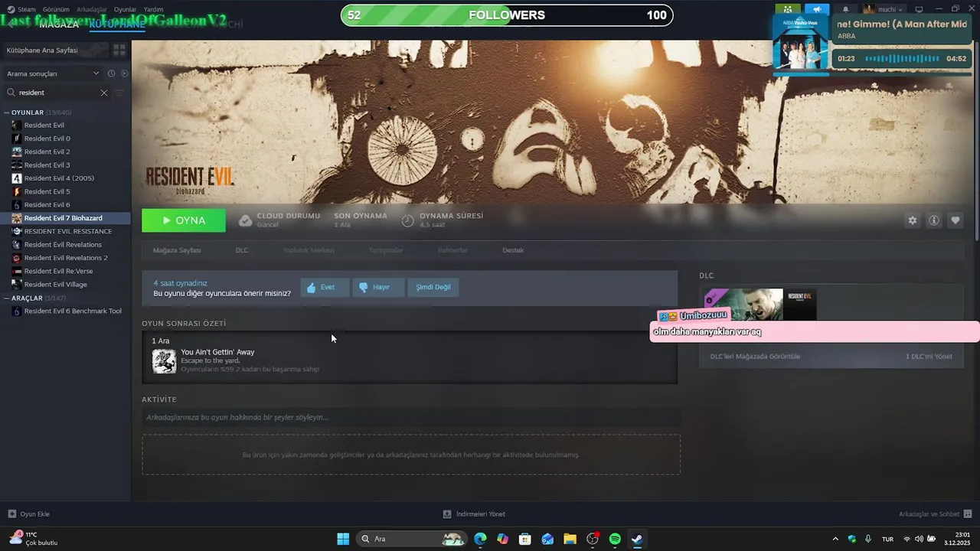Enter Big Picture mode monitor icon
The height and width of the screenshot is (551, 980).
point(919,9)
